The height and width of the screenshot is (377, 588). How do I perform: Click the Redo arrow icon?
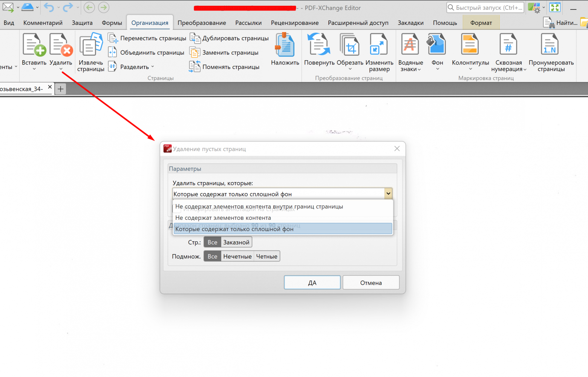click(68, 7)
